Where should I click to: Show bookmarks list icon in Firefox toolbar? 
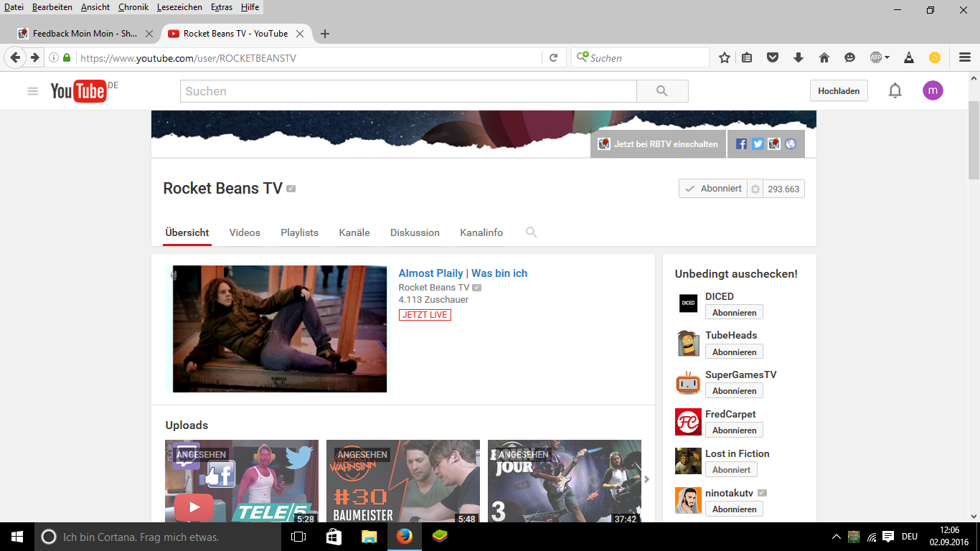click(x=747, y=57)
